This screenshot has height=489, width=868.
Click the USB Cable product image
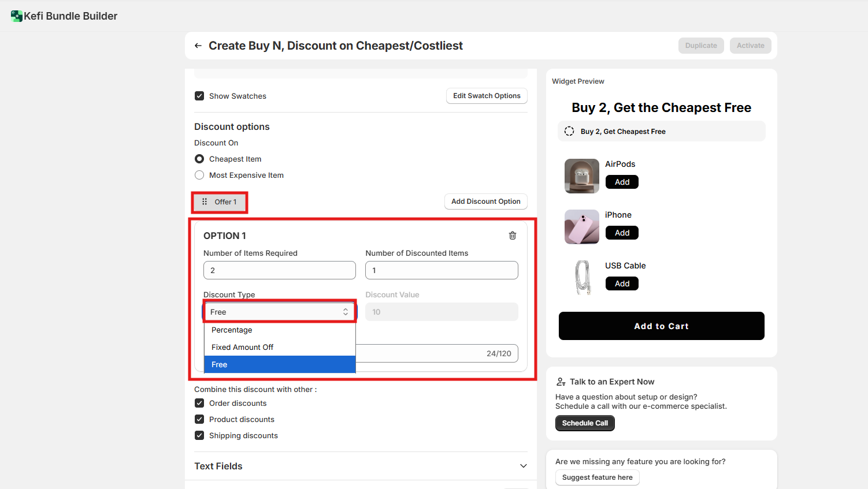tap(581, 278)
